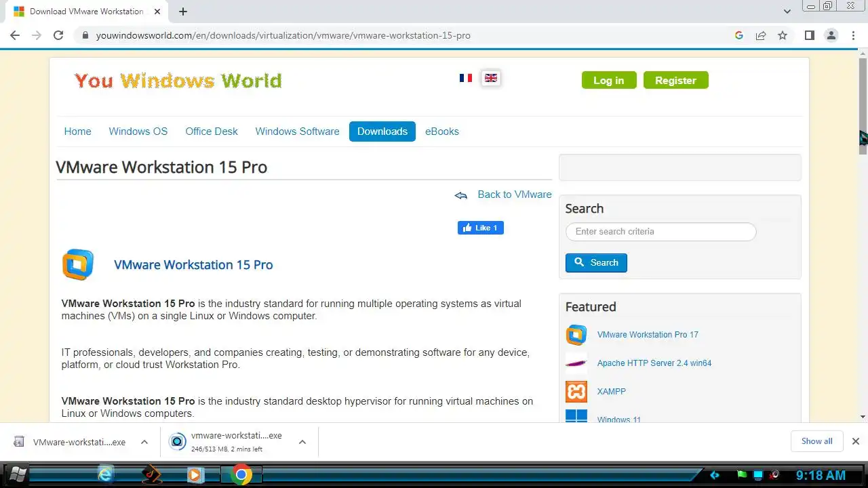
Task: Click the XAMPP orange icon
Action: [x=576, y=392]
